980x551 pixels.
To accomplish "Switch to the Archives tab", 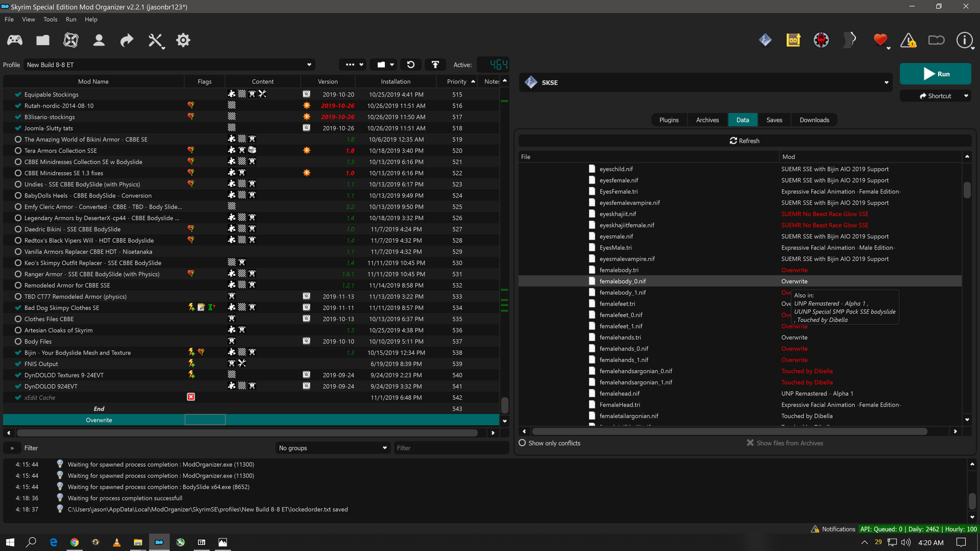I will tap(707, 120).
